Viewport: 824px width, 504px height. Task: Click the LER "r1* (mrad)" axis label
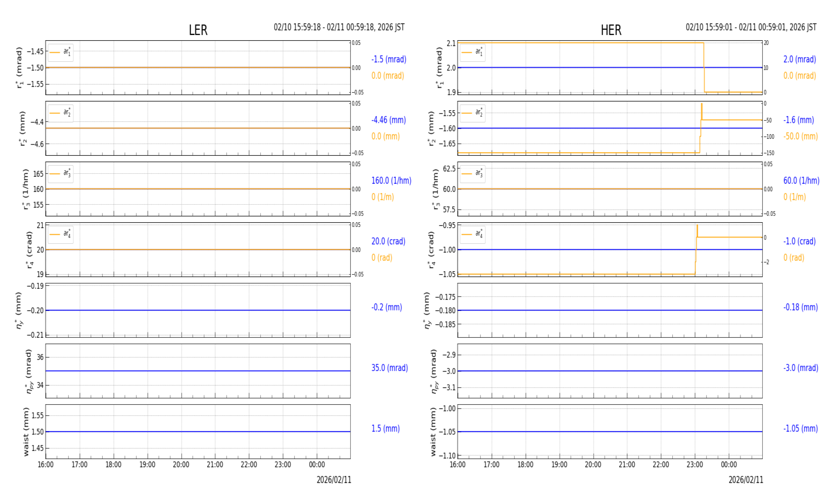pyautogui.click(x=20, y=68)
